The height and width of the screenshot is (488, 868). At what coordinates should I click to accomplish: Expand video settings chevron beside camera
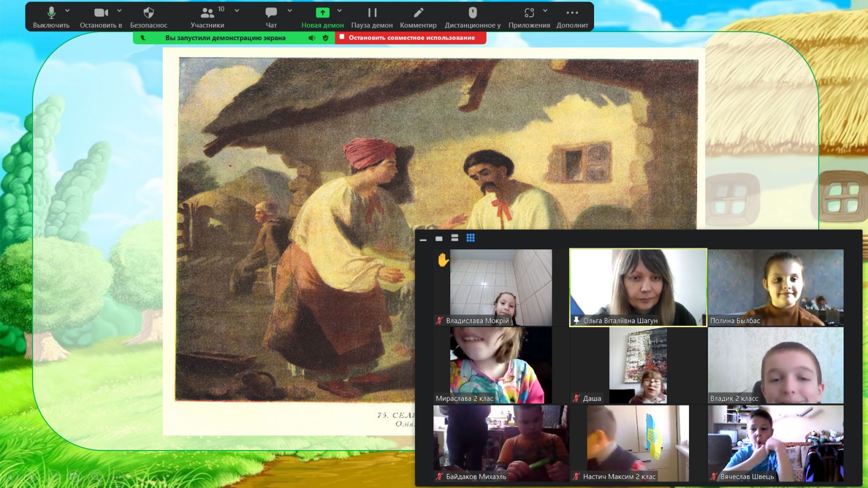(x=119, y=10)
